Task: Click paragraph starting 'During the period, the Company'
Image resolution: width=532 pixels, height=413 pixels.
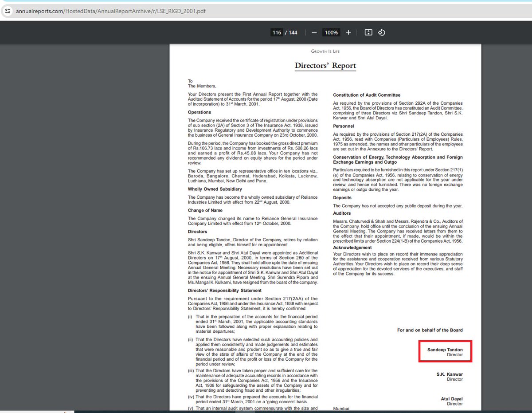Action: pyautogui.click(x=253, y=153)
